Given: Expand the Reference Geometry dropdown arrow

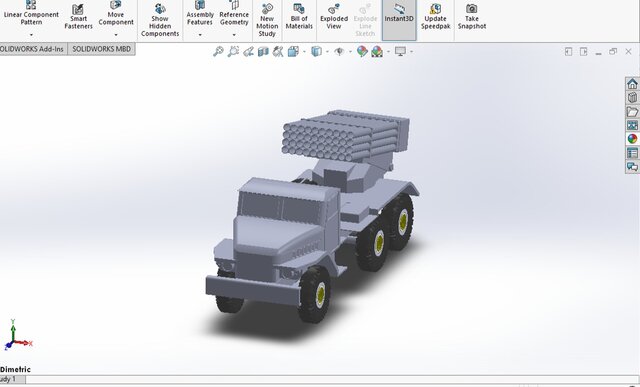Looking at the screenshot, I should pos(234,35).
